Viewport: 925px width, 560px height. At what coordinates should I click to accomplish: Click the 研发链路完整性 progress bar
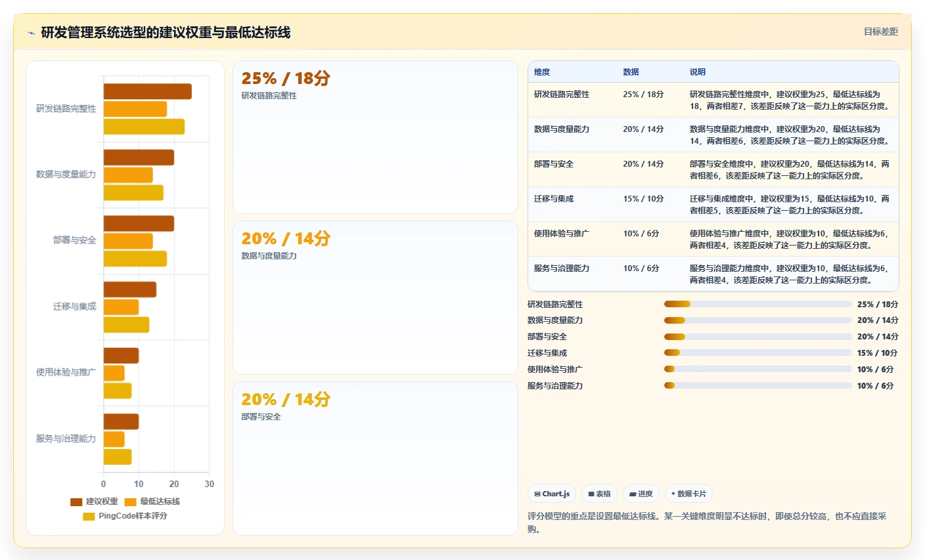(758, 304)
